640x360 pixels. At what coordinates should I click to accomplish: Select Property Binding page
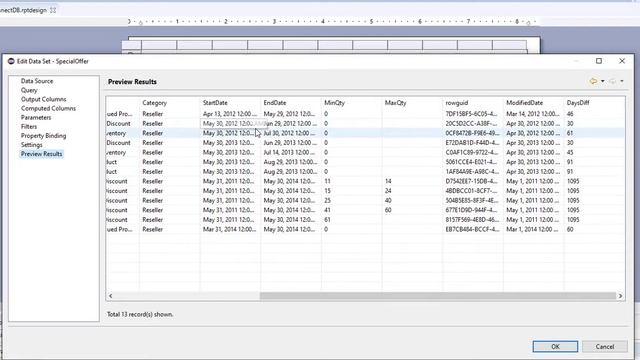(43, 136)
